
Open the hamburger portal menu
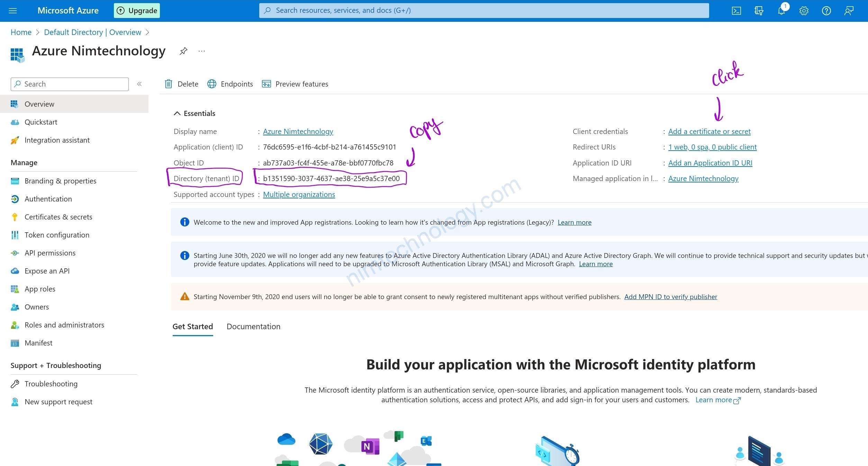13,11
